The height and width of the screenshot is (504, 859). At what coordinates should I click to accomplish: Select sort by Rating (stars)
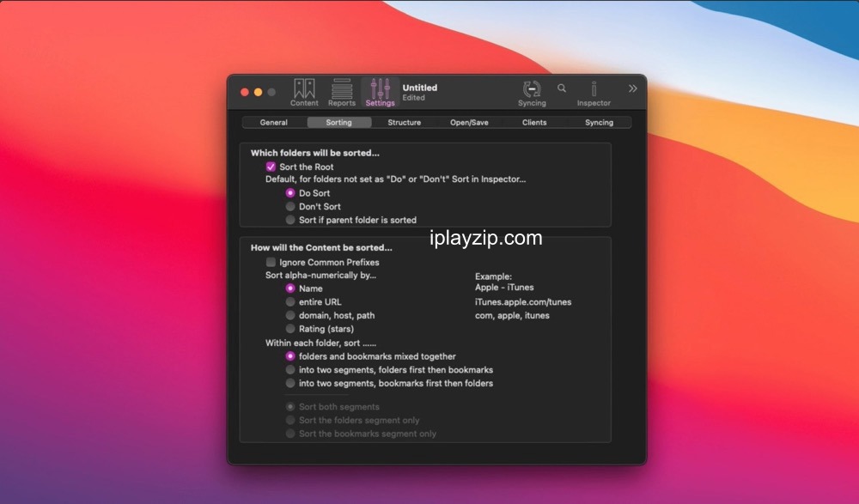pos(290,329)
